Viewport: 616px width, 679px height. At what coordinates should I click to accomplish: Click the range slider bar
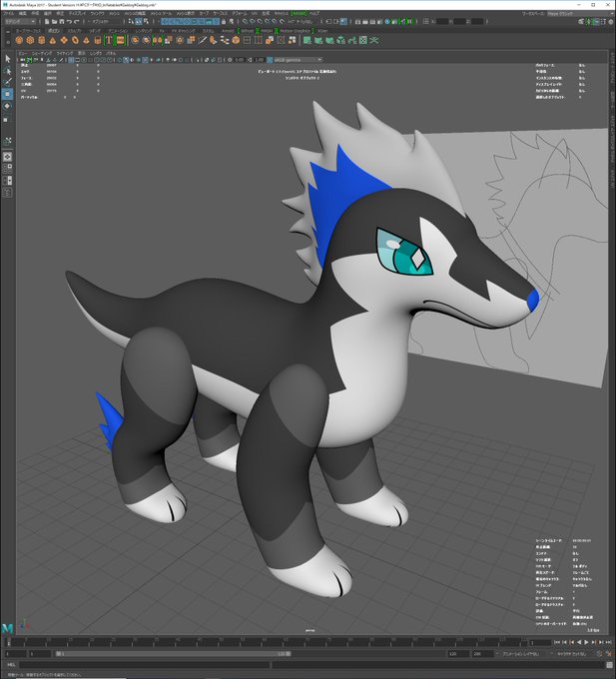[173, 653]
